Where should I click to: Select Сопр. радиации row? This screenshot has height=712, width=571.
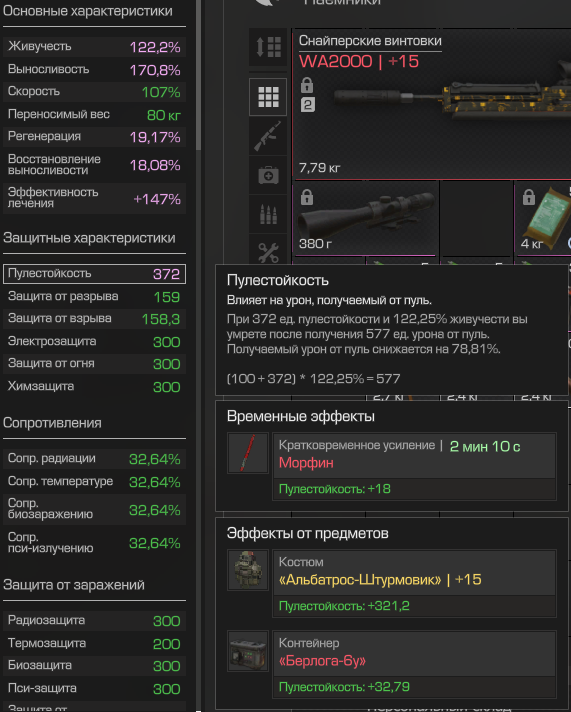[x=94, y=459]
